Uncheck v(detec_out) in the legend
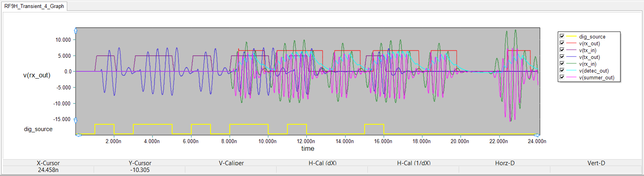Viewport: 644px width, 176px height. [562, 71]
